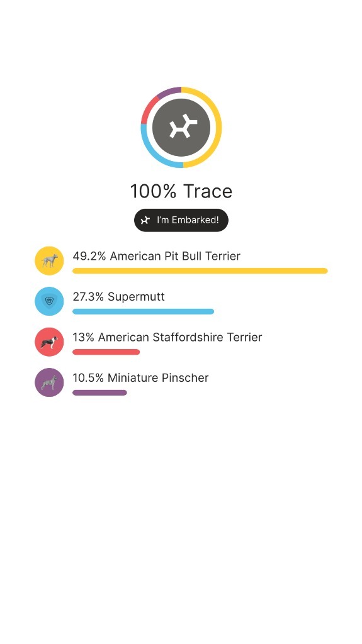The image size is (362, 644).
Task: Click the blue Supermutt percentage bar
Action: click(x=143, y=311)
